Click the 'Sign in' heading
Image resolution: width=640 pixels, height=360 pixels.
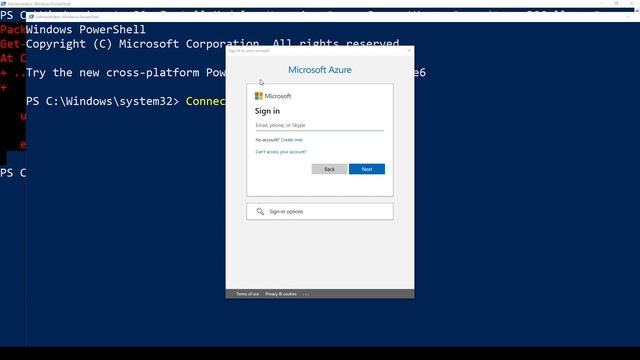pos(267,111)
